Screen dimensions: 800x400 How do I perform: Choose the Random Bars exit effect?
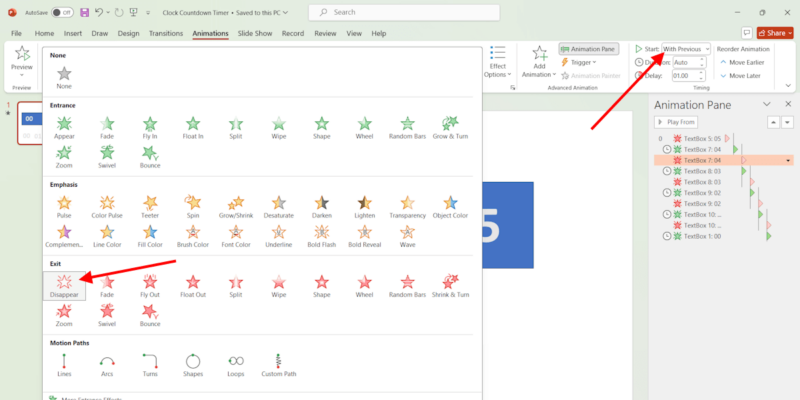click(407, 286)
